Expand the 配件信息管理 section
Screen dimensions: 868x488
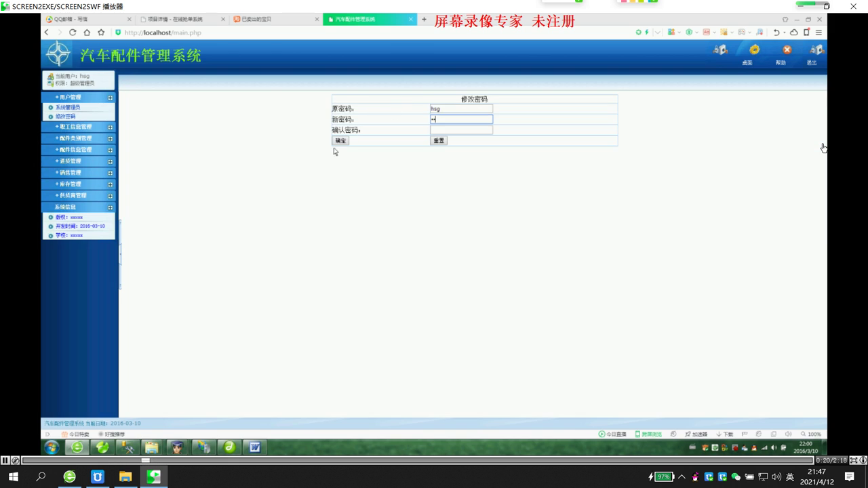(x=79, y=150)
